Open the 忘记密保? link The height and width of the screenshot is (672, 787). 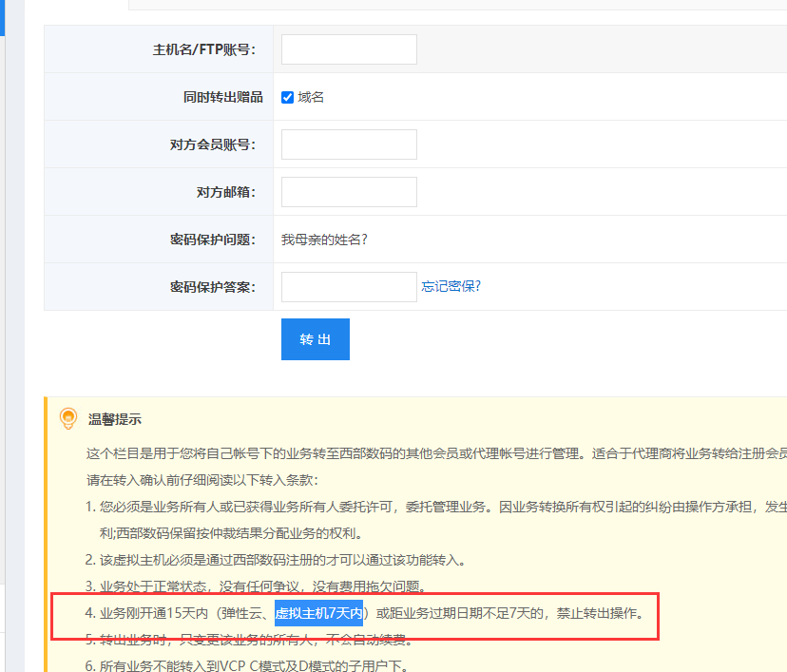[451, 286]
